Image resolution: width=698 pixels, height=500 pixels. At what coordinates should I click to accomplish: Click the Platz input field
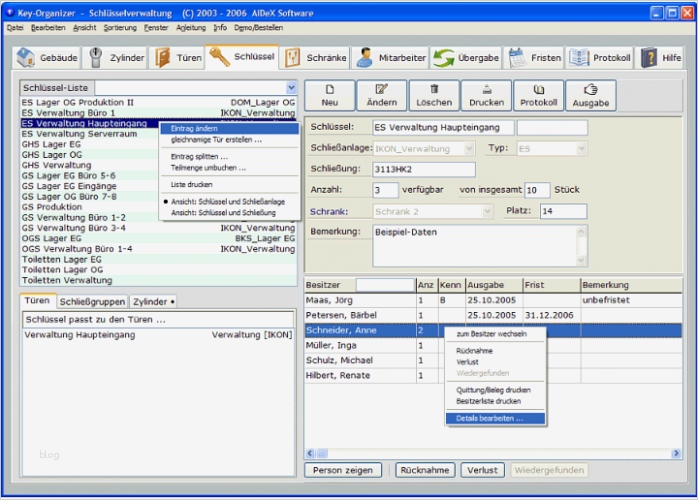pyautogui.click(x=564, y=211)
